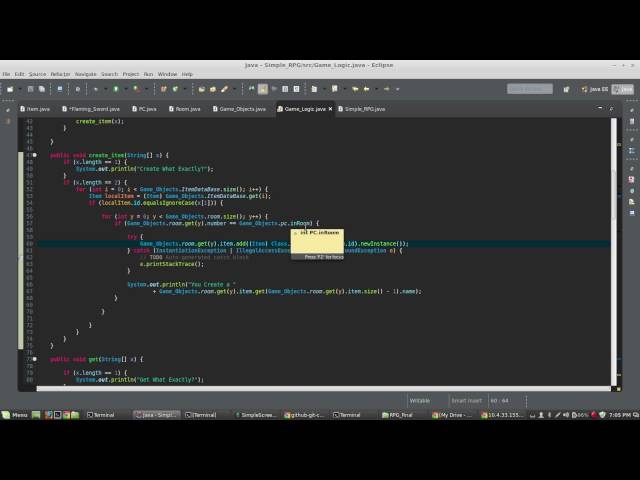Close the Game_Logic.java tab

pyautogui.click(x=330, y=109)
